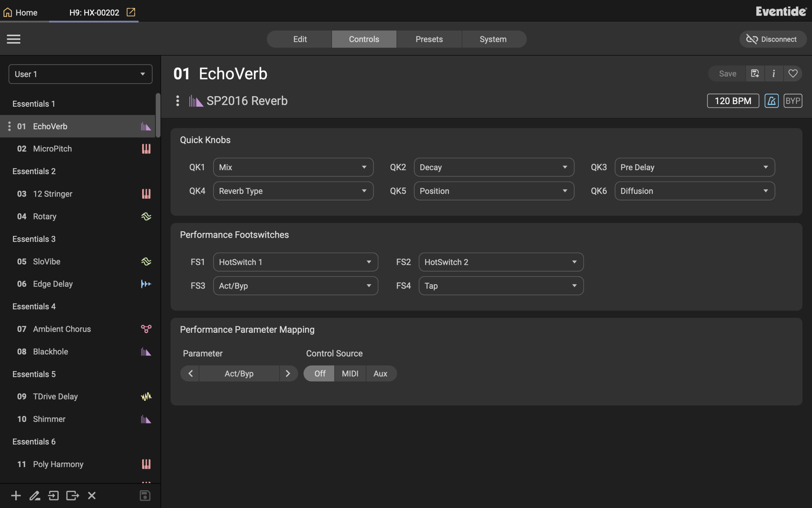The image size is (812, 508).
Task: Open the SP2016 Reverb three-dot menu
Action: pyautogui.click(x=178, y=101)
